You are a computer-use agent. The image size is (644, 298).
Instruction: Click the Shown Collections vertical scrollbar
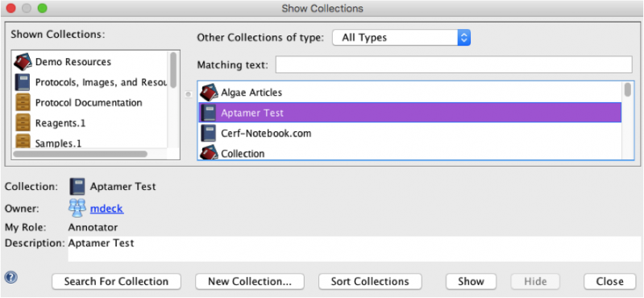tap(173, 70)
